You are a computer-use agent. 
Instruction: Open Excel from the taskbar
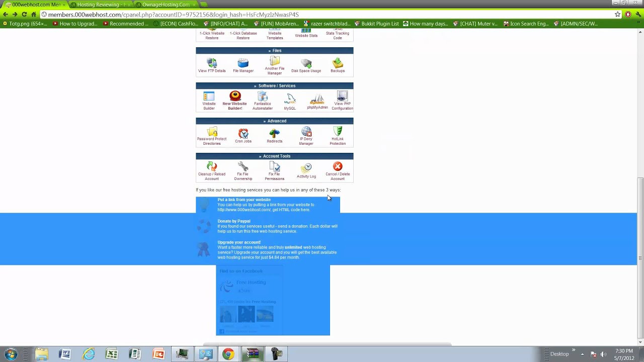tap(112, 354)
